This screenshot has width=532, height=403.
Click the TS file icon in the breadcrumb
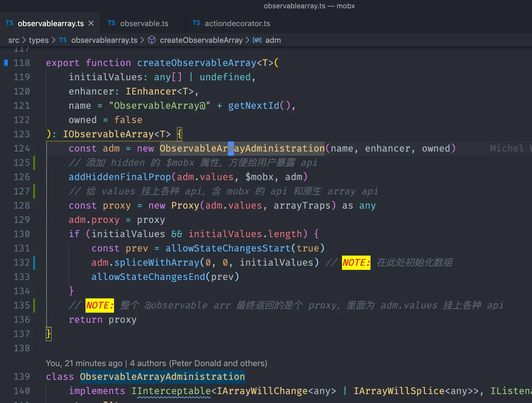click(x=63, y=40)
